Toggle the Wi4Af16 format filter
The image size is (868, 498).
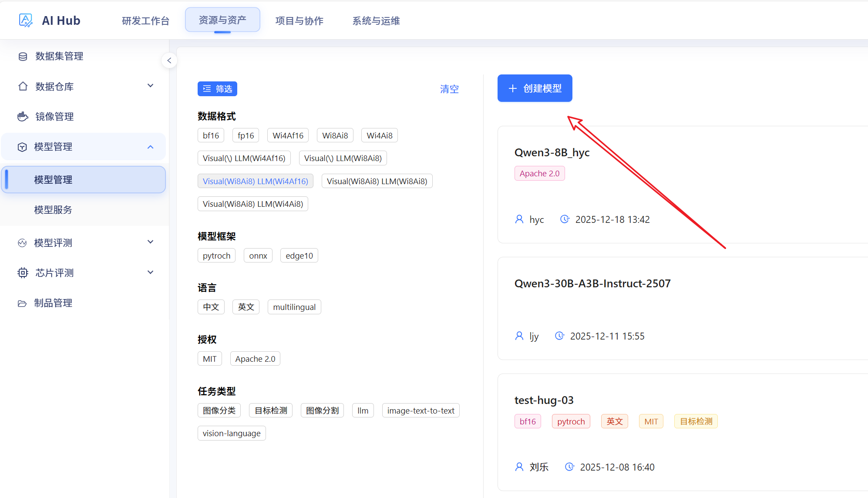pos(288,135)
